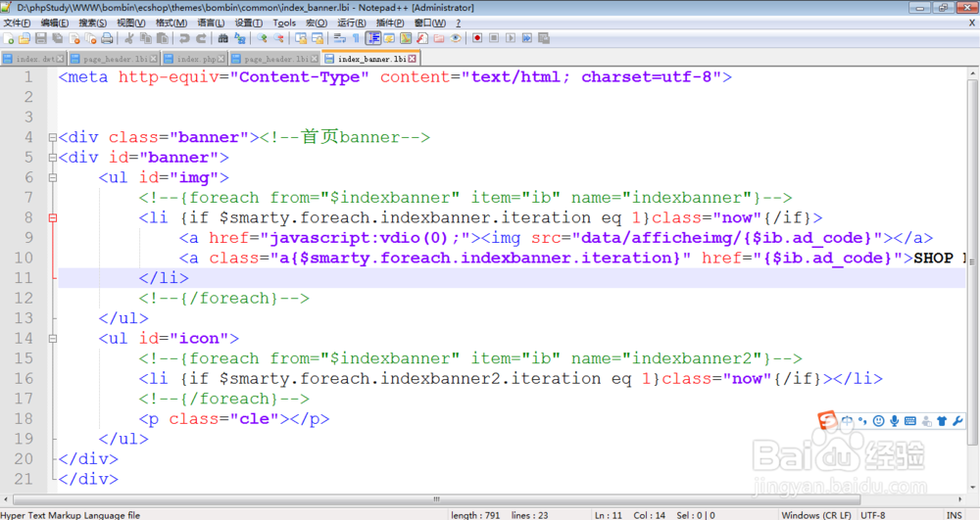The height and width of the screenshot is (520, 980).
Task: Open the Replace dialog icon
Action: pyautogui.click(x=239, y=39)
